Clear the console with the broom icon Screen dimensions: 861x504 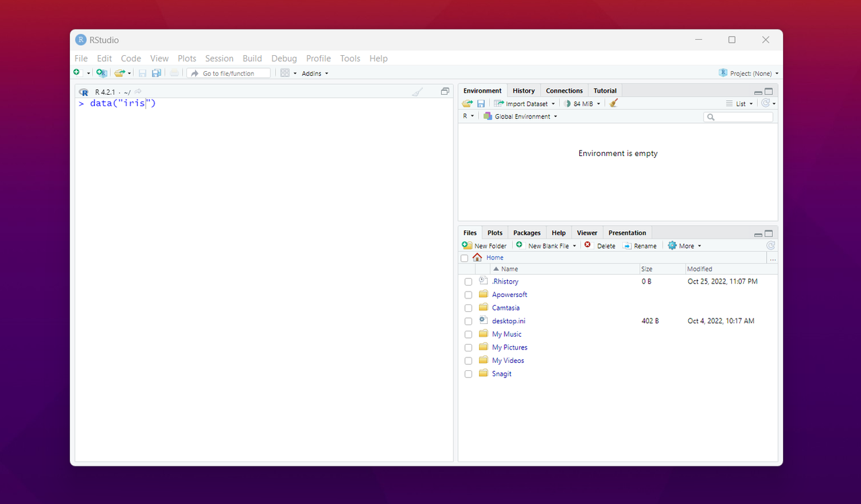(x=418, y=91)
